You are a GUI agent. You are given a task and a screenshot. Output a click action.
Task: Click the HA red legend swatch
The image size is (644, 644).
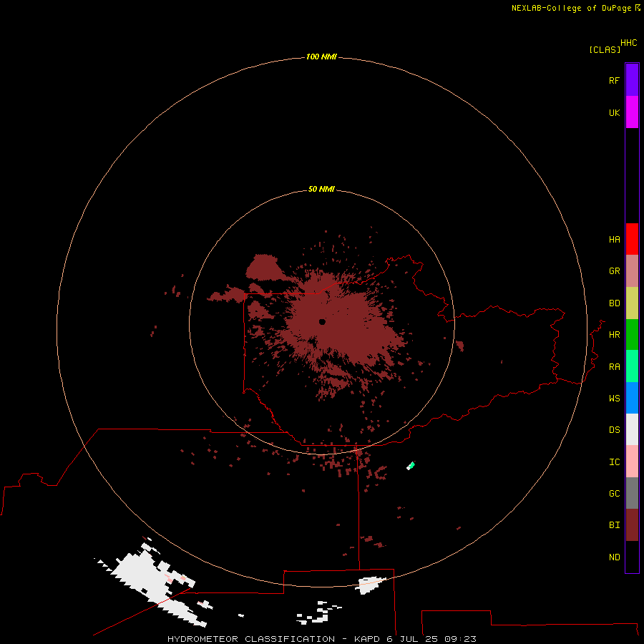coord(632,239)
